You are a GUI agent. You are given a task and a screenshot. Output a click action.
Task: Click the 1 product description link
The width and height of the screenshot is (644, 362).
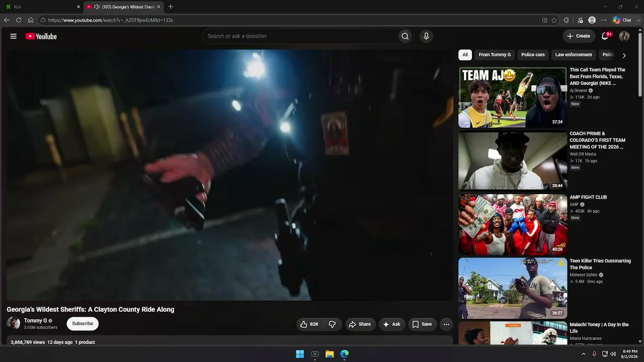click(x=85, y=342)
